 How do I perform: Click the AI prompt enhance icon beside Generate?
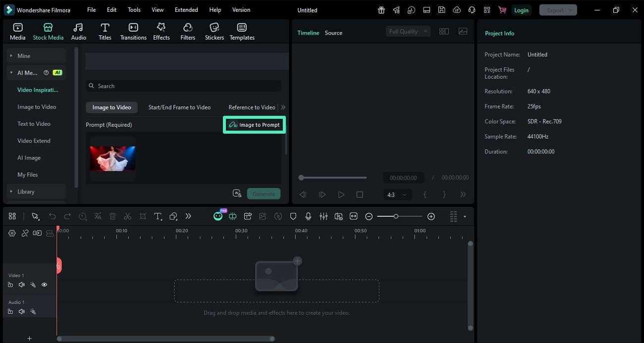point(237,194)
